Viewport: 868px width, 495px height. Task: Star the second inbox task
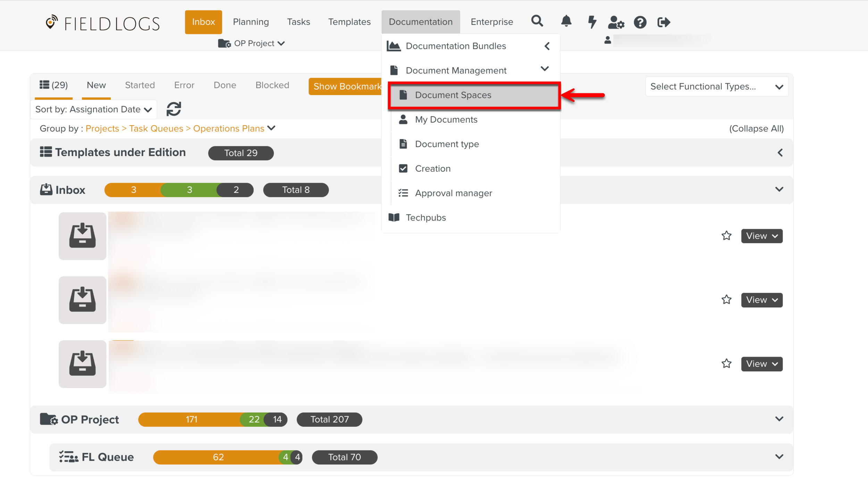726,300
